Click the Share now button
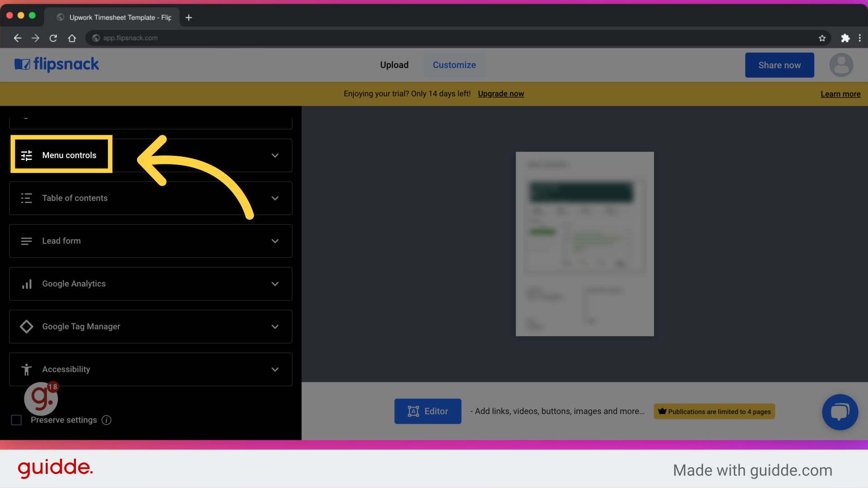Viewport: 868px width, 488px height. [x=779, y=64]
